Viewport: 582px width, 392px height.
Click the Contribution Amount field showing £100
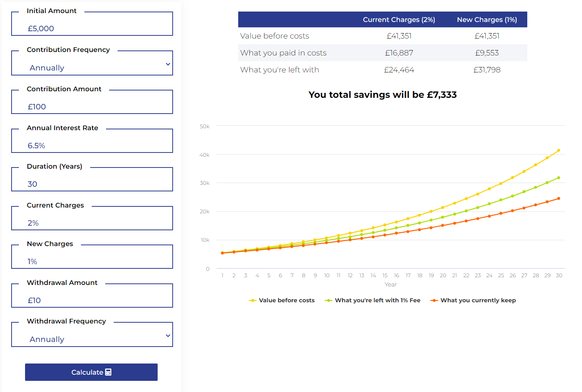click(92, 102)
